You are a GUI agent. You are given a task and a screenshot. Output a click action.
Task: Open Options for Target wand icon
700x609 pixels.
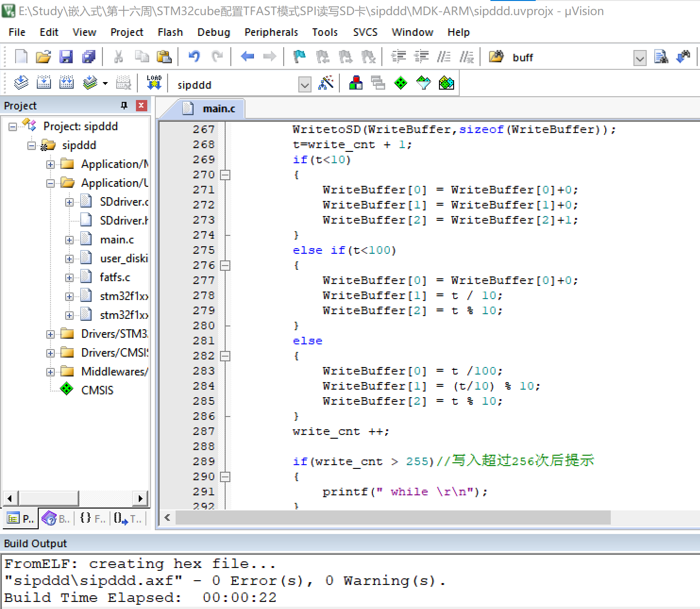(326, 83)
